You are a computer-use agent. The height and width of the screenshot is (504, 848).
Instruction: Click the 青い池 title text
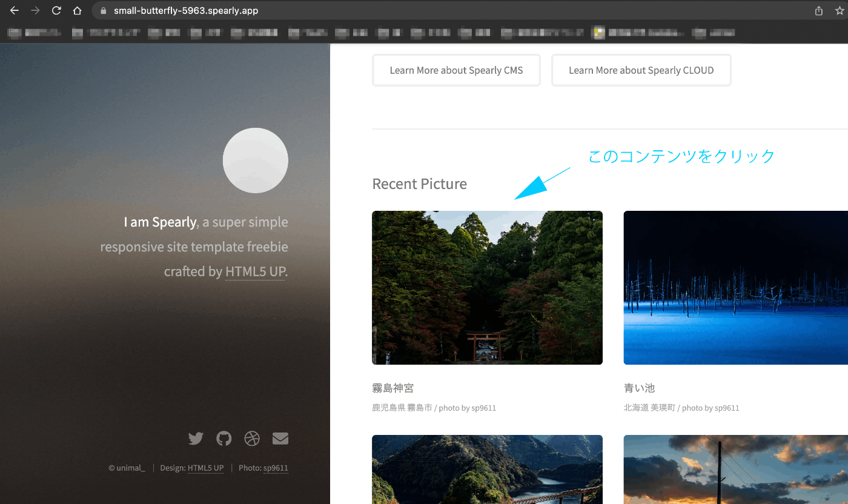[640, 388]
